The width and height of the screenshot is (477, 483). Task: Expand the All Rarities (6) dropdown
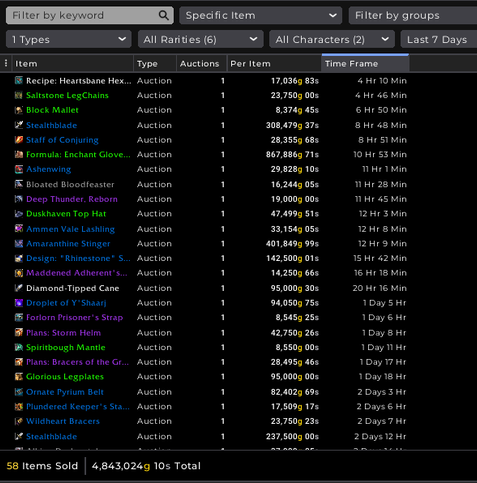click(201, 40)
